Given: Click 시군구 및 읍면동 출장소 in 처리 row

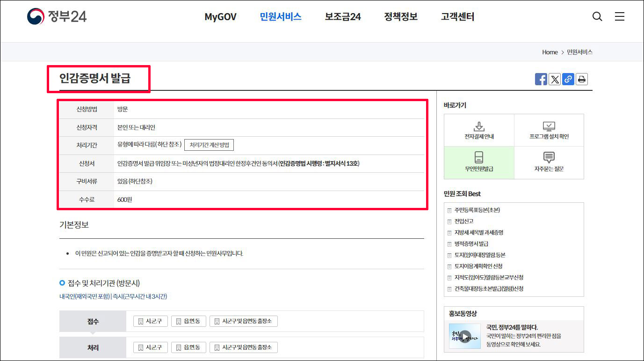Looking at the screenshot, I should tap(244, 347).
